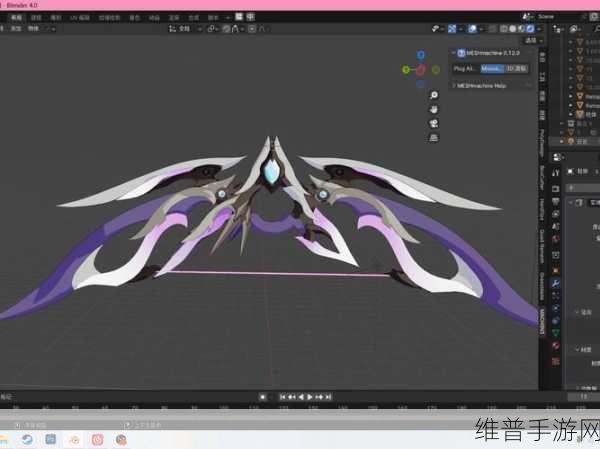
Task: Click the Blender icon in the taskbar
Action: pyautogui.click(x=74, y=439)
